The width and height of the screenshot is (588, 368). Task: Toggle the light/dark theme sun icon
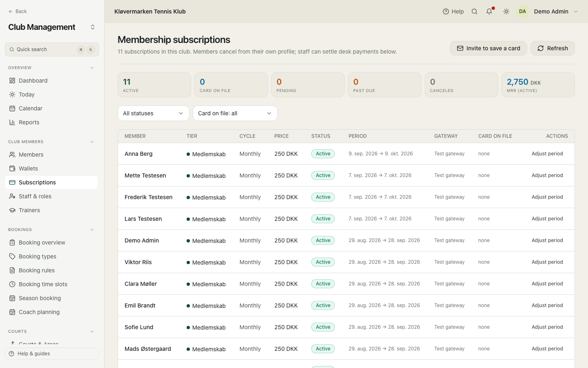[x=506, y=11]
